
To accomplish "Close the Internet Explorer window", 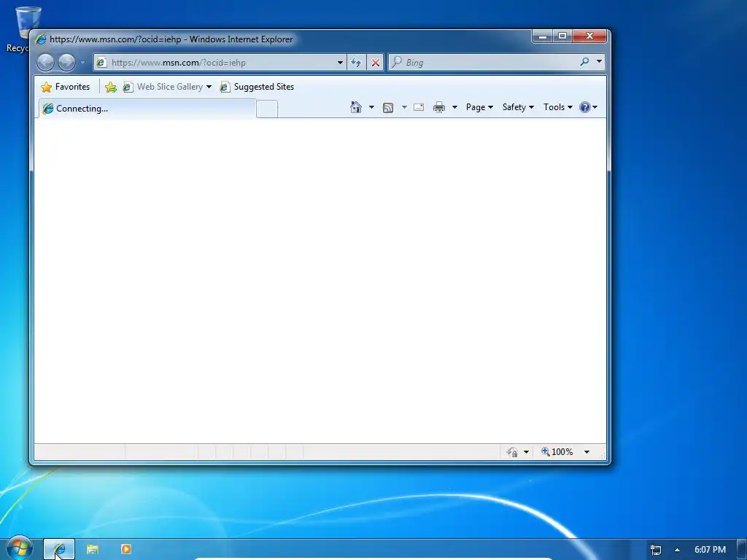I will [x=589, y=36].
